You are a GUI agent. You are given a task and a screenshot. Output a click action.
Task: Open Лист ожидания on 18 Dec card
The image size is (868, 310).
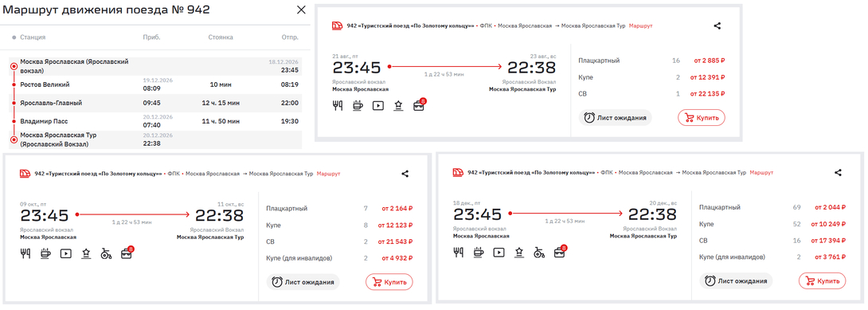[x=737, y=281]
